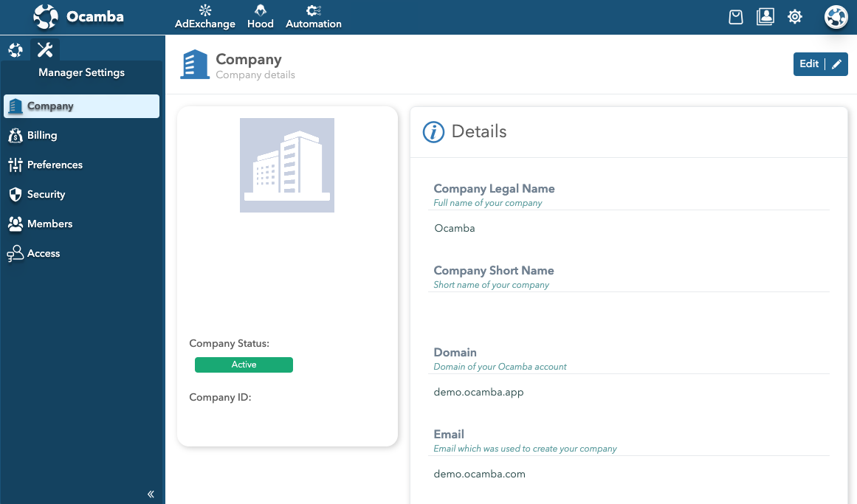
Task: Click the user avatar globe in header
Action: click(x=836, y=17)
